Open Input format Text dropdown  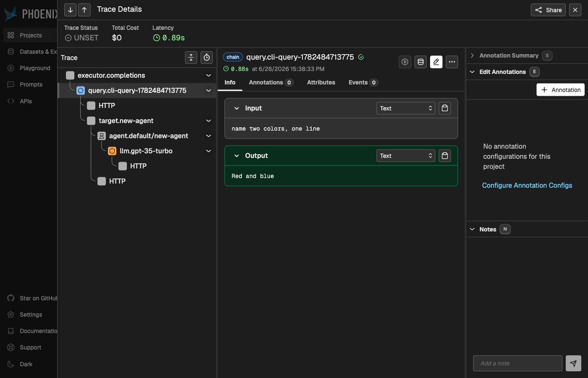(406, 108)
